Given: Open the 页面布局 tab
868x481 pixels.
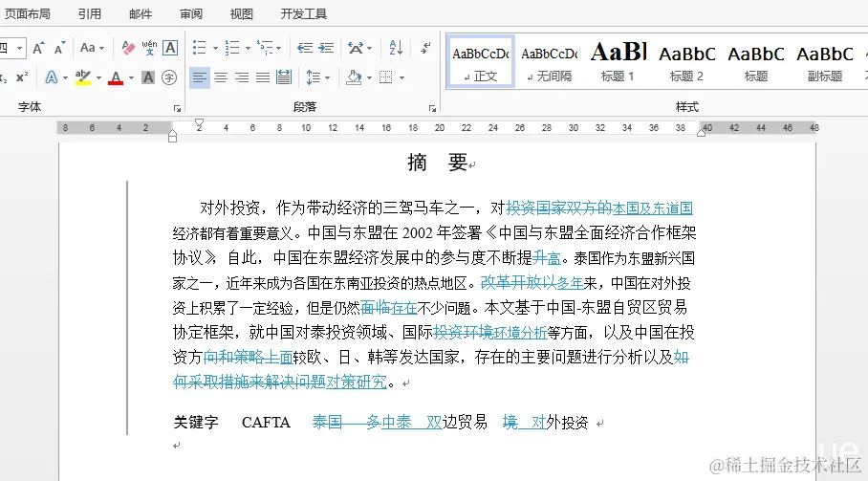Looking at the screenshot, I should pyautogui.click(x=27, y=13).
